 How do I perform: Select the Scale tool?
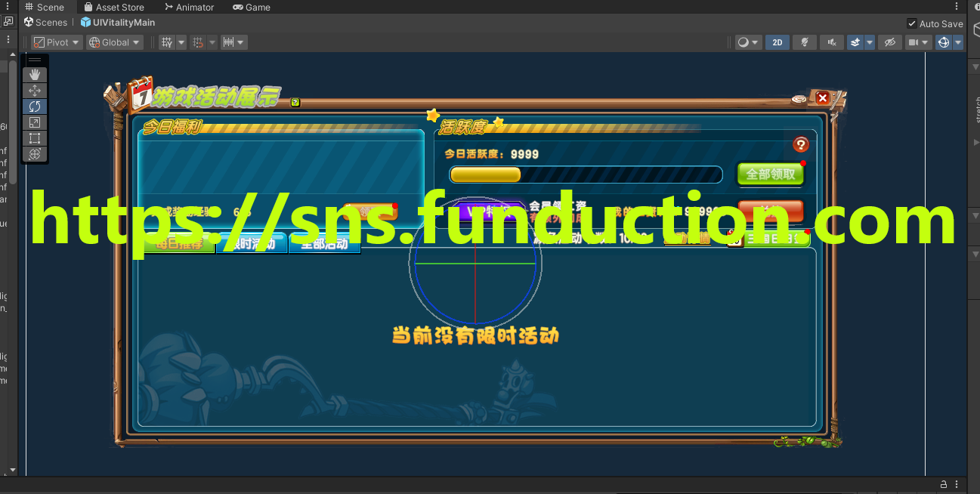(35, 122)
